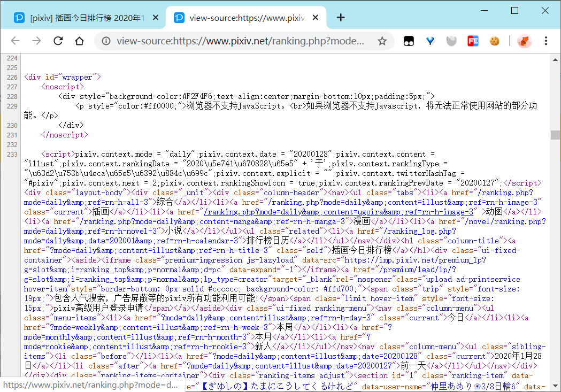The height and width of the screenshot is (392, 561).
Task: Open the Chrome three-dot menu
Action: [546, 41]
